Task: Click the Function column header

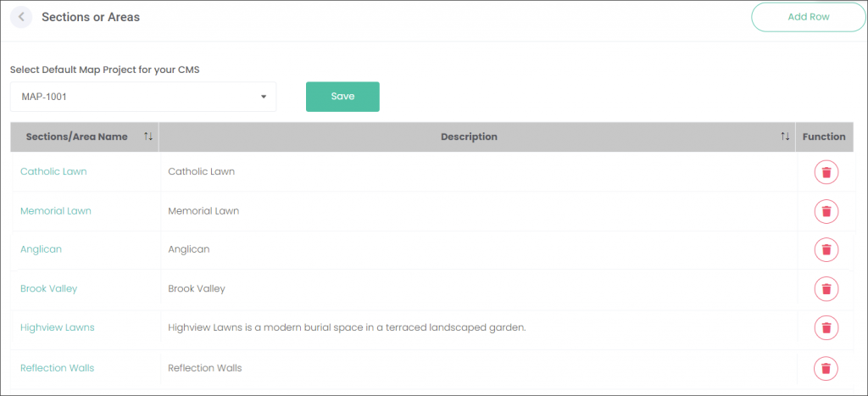Action: pyautogui.click(x=824, y=137)
